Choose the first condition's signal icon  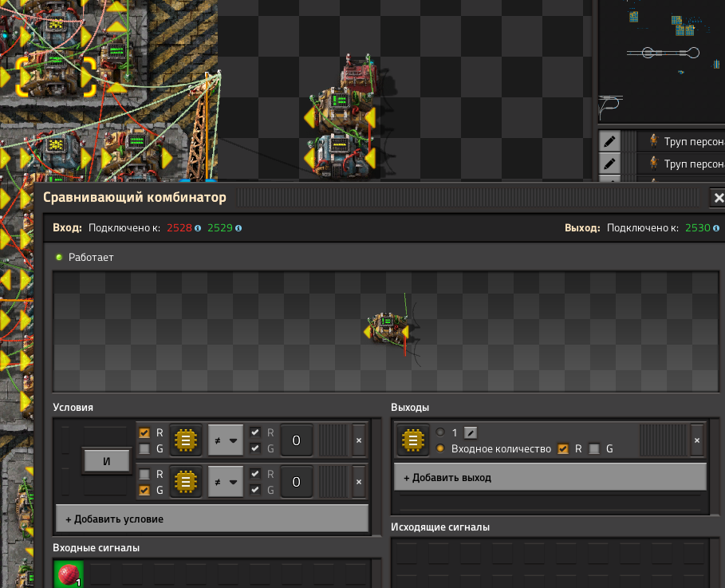point(186,440)
